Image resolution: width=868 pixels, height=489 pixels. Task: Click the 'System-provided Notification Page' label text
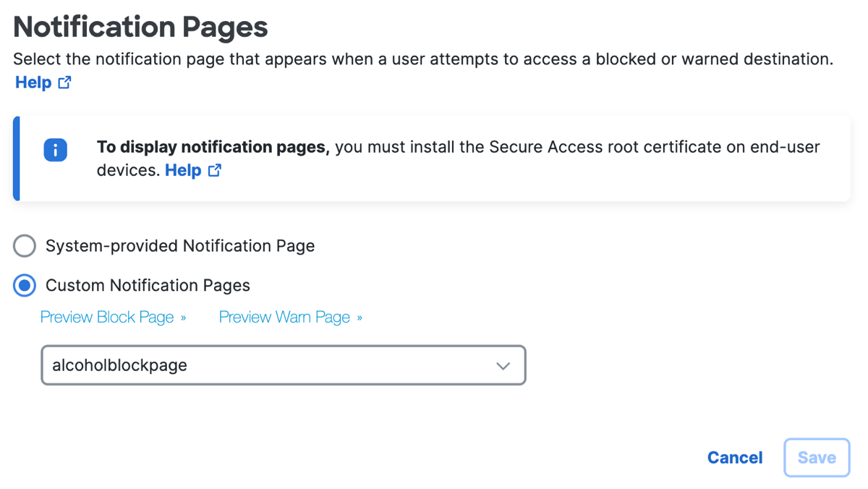180,246
